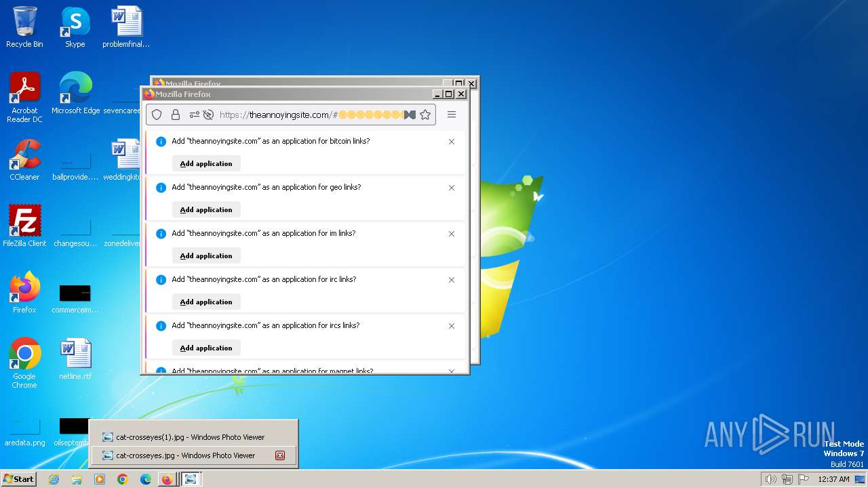Click the autoplay blocked icon in address bar
The height and width of the screenshot is (488, 868).
(208, 115)
